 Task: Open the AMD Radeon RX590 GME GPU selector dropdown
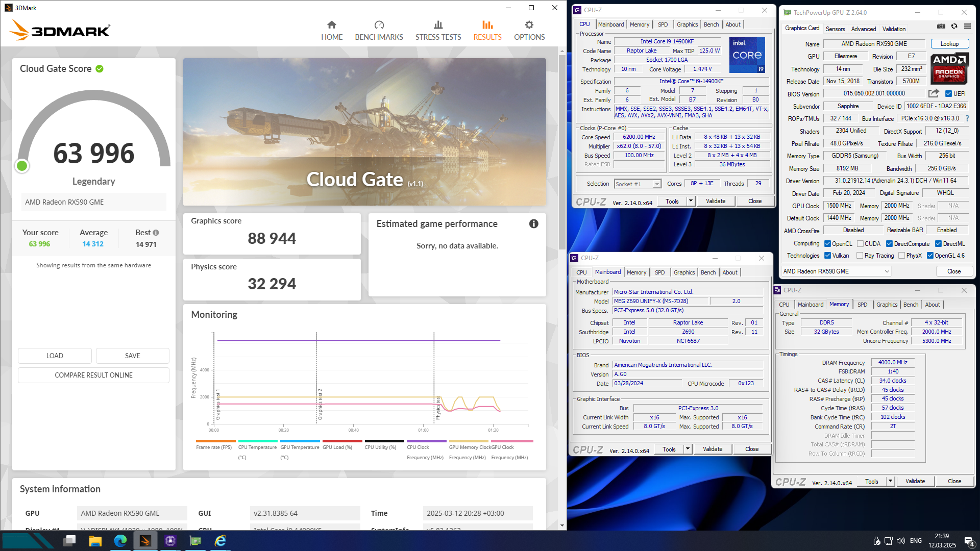[836, 271]
